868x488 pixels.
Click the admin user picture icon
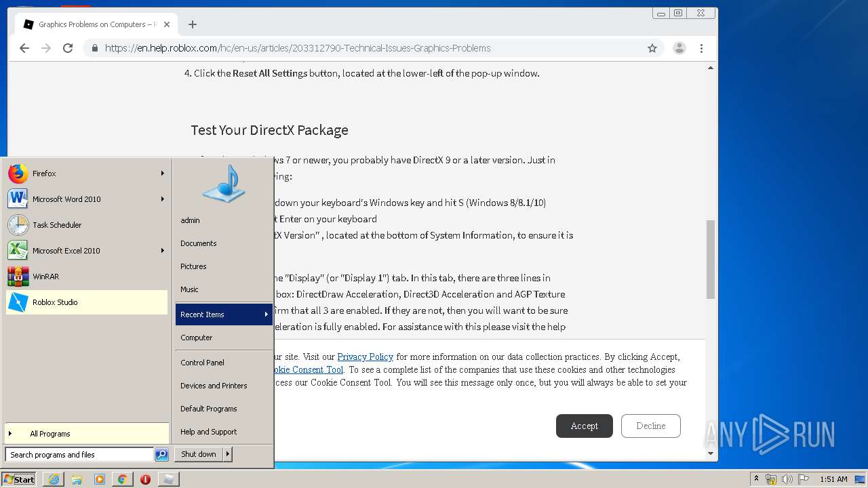click(224, 184)
